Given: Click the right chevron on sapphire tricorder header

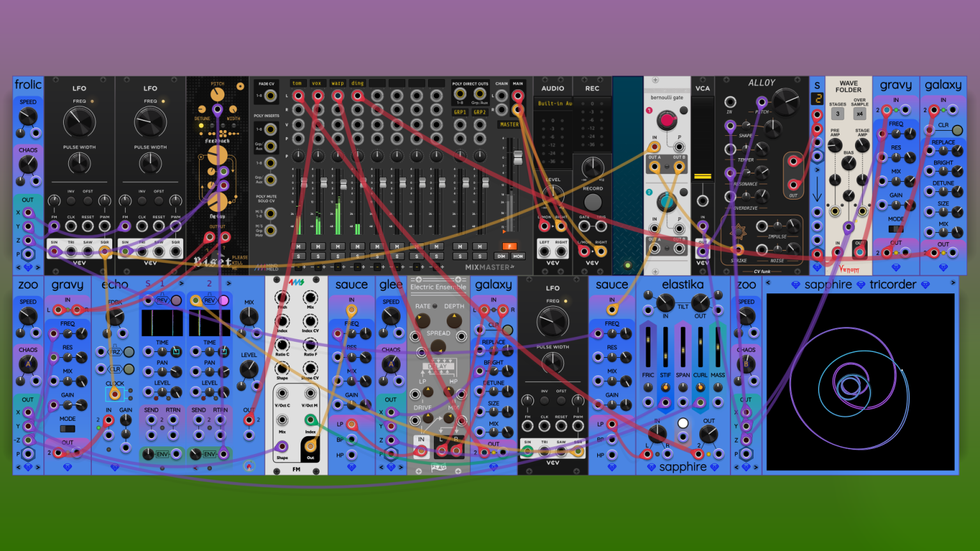Looking at the screenshot, I should point(953,283).
